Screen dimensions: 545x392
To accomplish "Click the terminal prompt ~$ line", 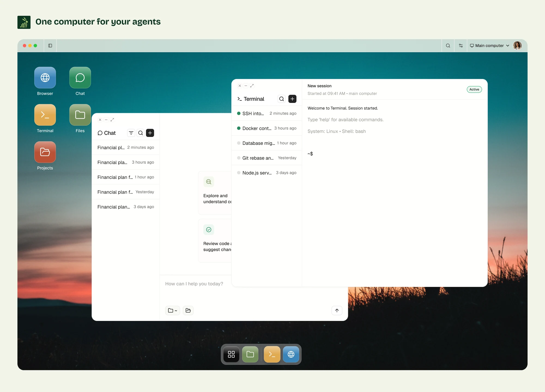I will coord(310,154).
